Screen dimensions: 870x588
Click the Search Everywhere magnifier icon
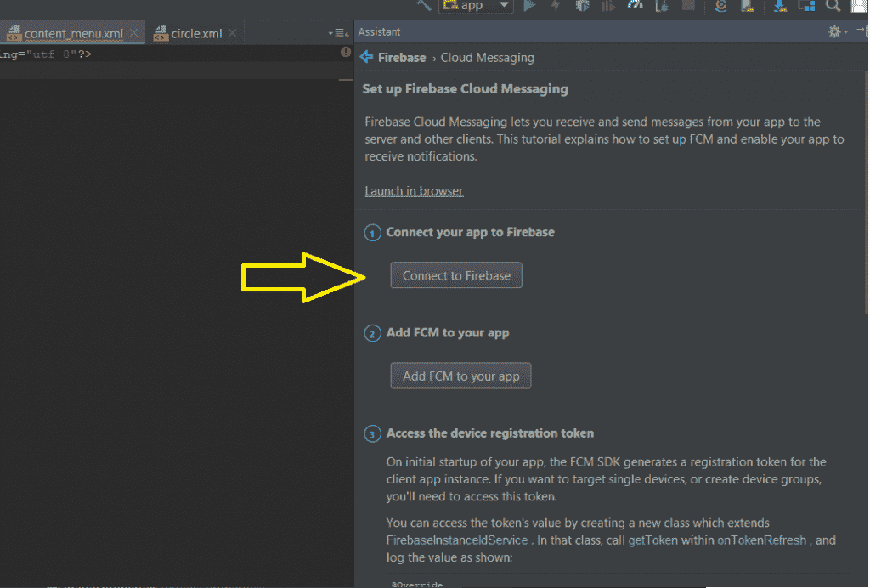[x=833, y=6]
